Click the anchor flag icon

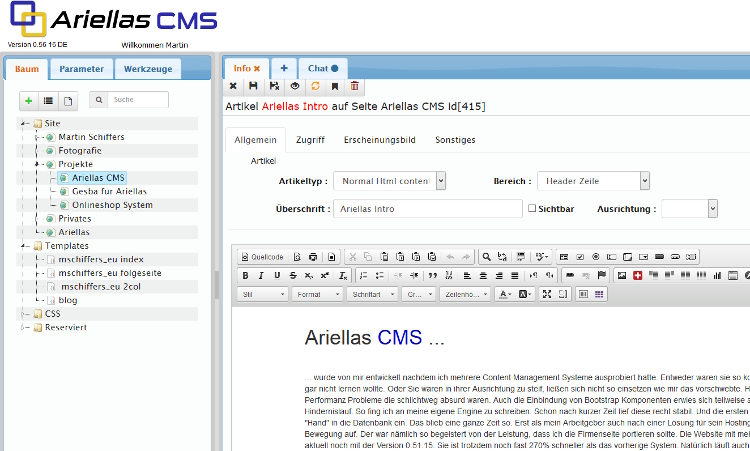pos(602,275)
